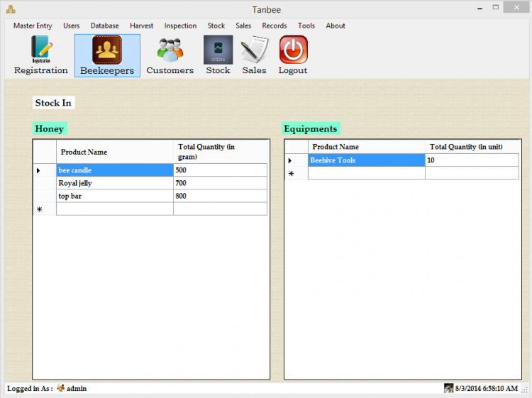
Task: Click Equipments Total Quantity column header
Action: [471, 147]
